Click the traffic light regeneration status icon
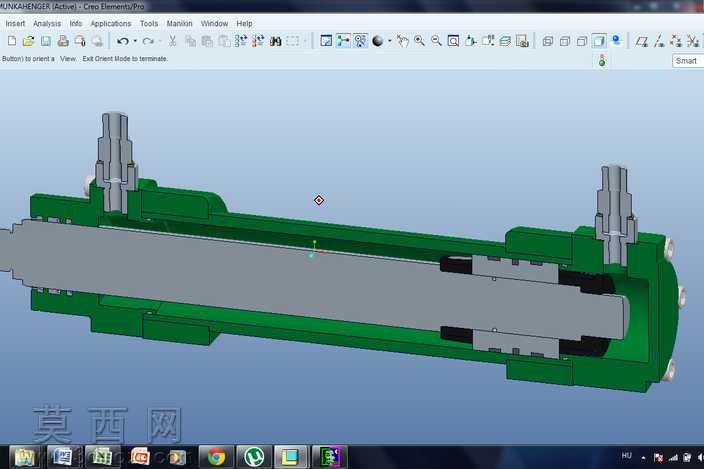 pos(602,61)
